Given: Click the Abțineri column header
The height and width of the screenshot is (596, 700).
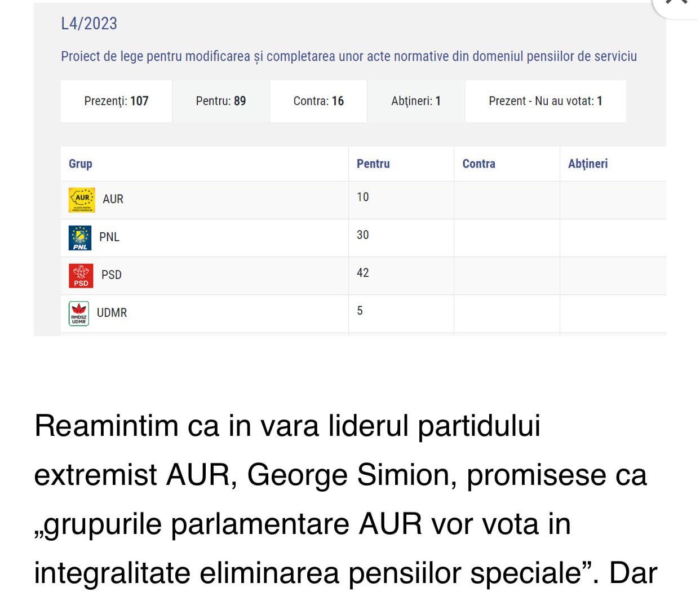Looking at the screenshot, I should [588, 164].
